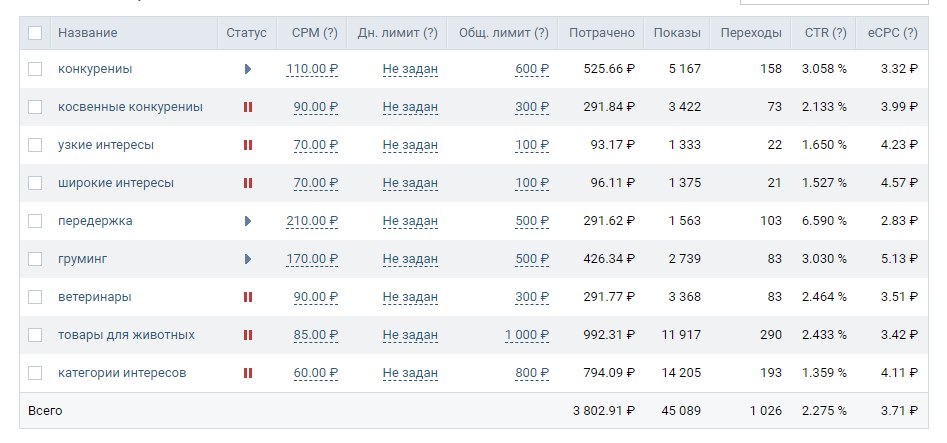
Task: Select the checkbox for the груминг row
Action: coord(35,259)
